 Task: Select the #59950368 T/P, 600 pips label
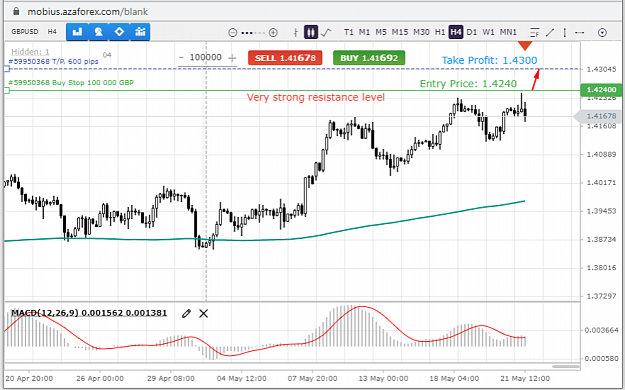click(x=53, y=61)
